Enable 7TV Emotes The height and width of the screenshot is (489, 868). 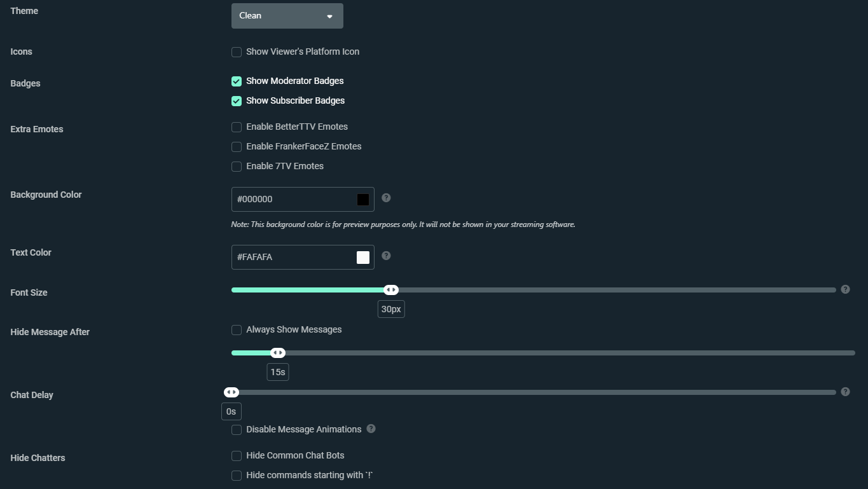point(236,167)
